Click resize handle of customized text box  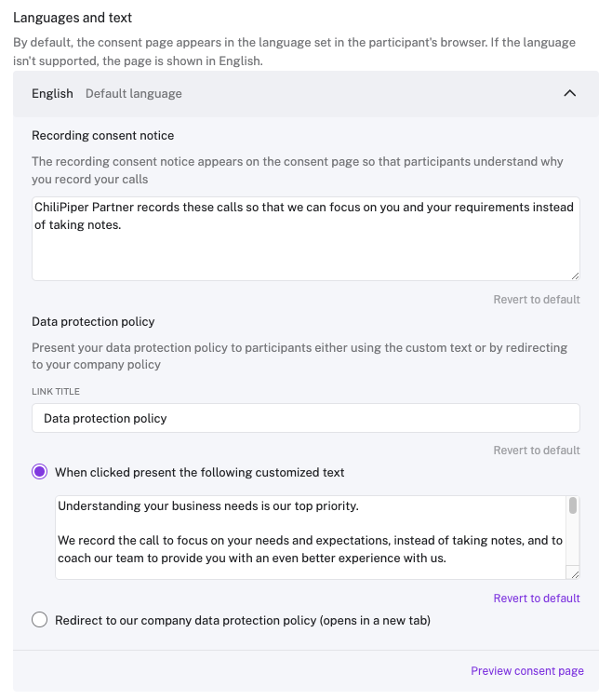point(574,573)
